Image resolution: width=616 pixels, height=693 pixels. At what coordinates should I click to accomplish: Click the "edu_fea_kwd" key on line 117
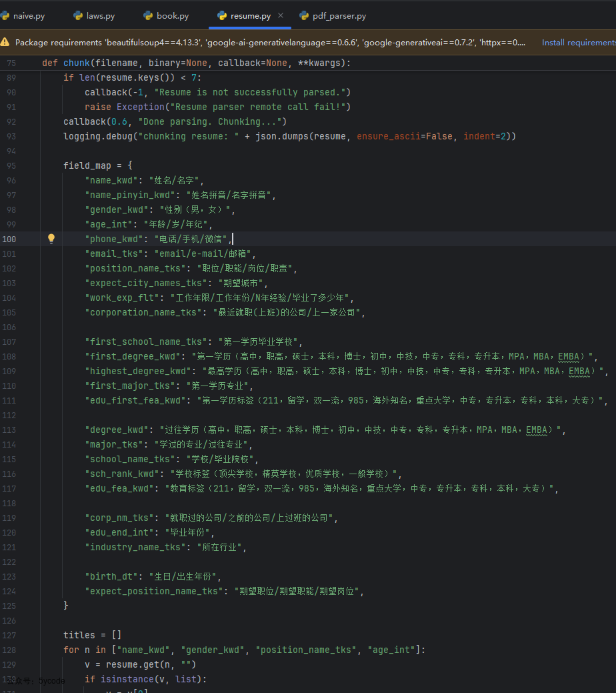click(119, 488)
